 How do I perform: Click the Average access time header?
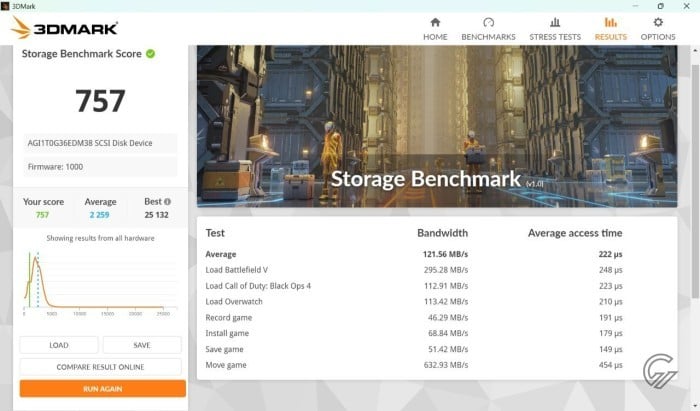pos(575,233)
